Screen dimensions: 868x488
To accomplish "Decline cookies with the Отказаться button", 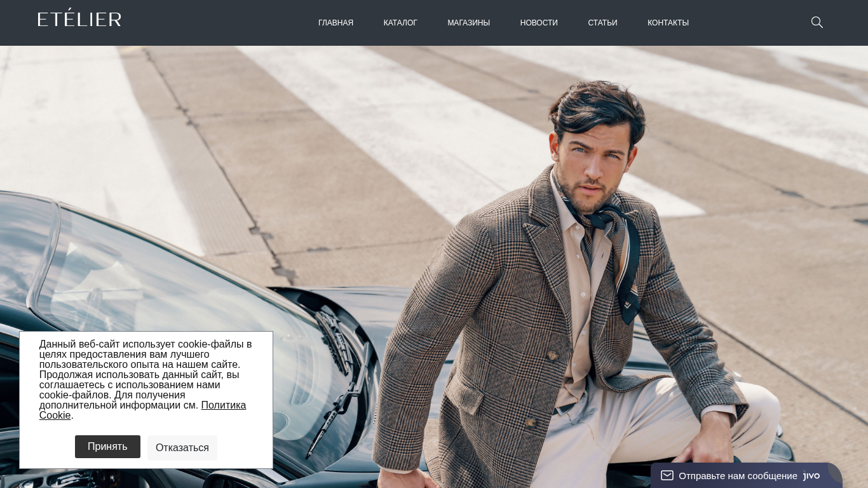I will pos(182,448).
